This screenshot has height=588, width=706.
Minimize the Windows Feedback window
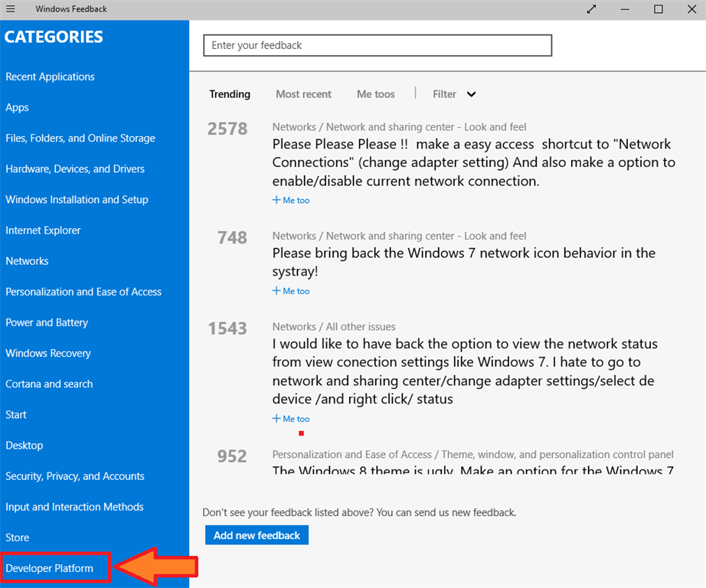click(625, 9)
